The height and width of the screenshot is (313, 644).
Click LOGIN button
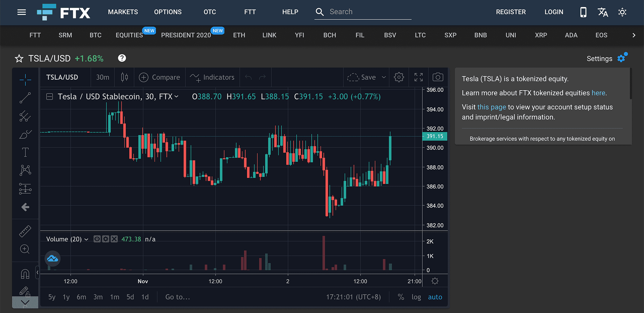(x=554, y=12)
